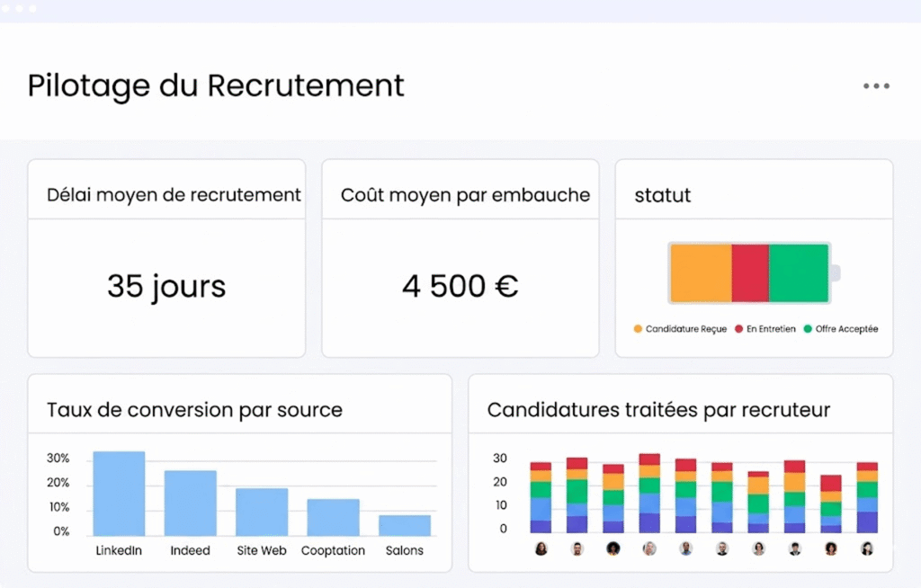Select the first recruiter avatar under the chart
Screen dimensions: 921x588
coord(541,548)
